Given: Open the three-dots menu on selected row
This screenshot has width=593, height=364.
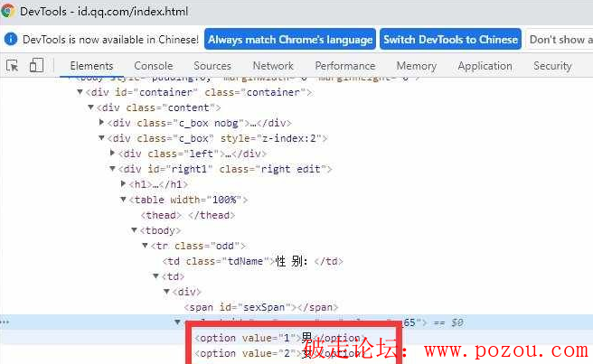Looking at the screenshot, I should click(5, 322).
